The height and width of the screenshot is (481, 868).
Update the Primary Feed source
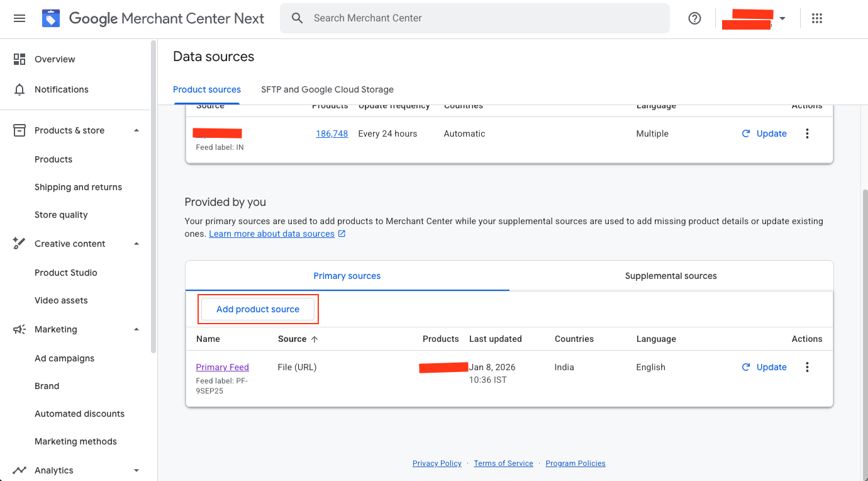(x=764, y=367)
